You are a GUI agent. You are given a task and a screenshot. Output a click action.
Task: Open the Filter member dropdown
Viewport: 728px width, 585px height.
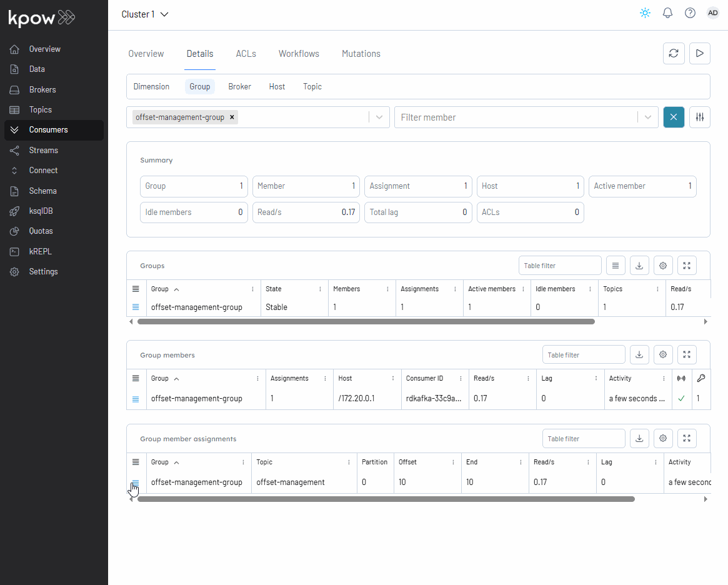pyautogui.click(x=647, y=117)
